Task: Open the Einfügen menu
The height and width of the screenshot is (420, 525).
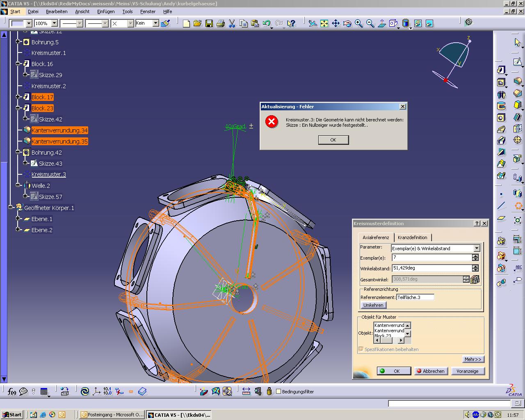Action: tap(106, 11)
